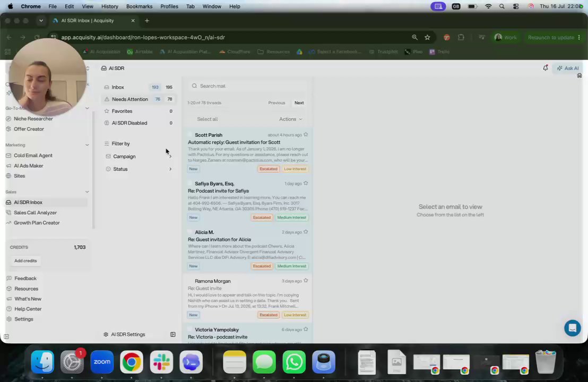This screenshot has width=588, height=382.
Task: Click the Ask AI button
Action: pos(567,68)
